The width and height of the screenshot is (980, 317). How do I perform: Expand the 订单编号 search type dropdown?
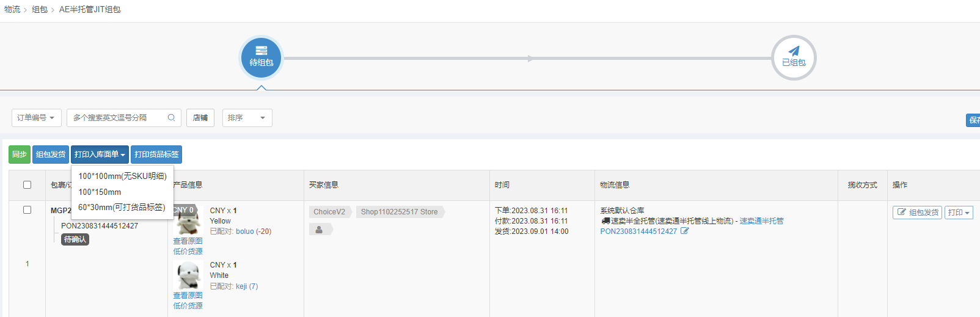(x=36, y=118)
